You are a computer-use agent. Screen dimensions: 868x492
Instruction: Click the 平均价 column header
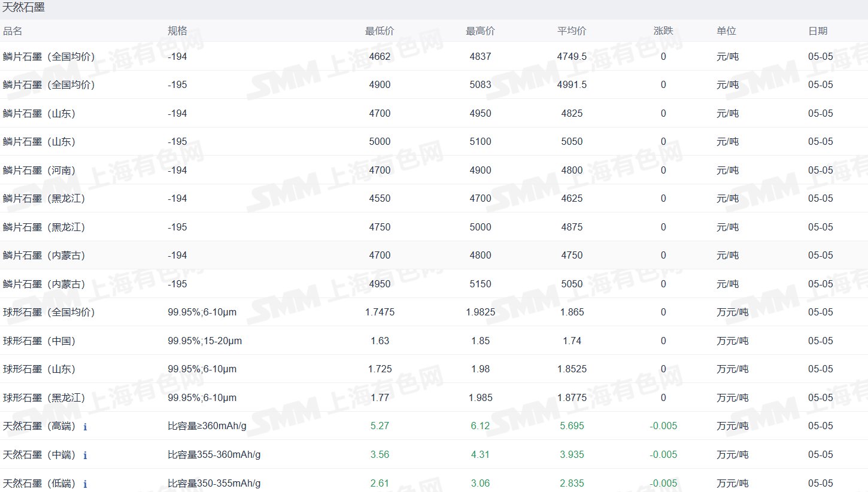pos(572,31)
